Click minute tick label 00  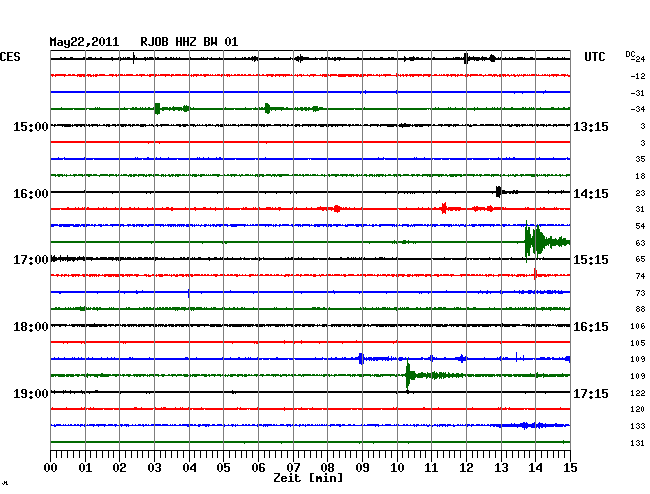(x=51, y=468)
